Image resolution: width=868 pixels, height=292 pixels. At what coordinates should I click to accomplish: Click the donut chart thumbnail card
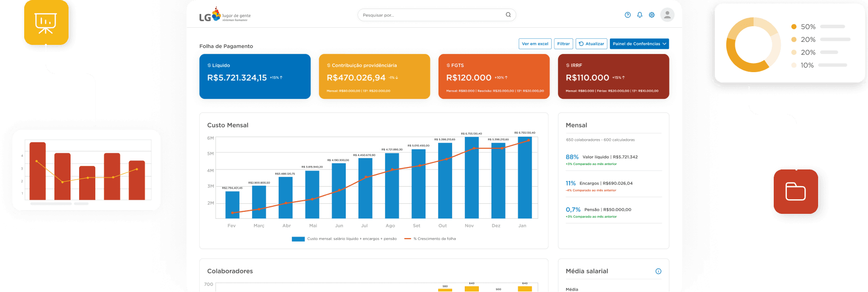click(x=789, y=43)
